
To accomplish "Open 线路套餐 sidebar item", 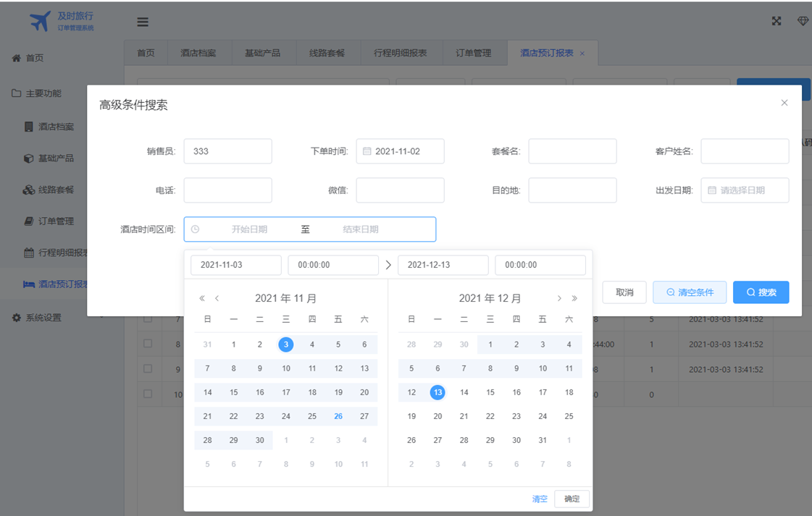I will (49, 190).
